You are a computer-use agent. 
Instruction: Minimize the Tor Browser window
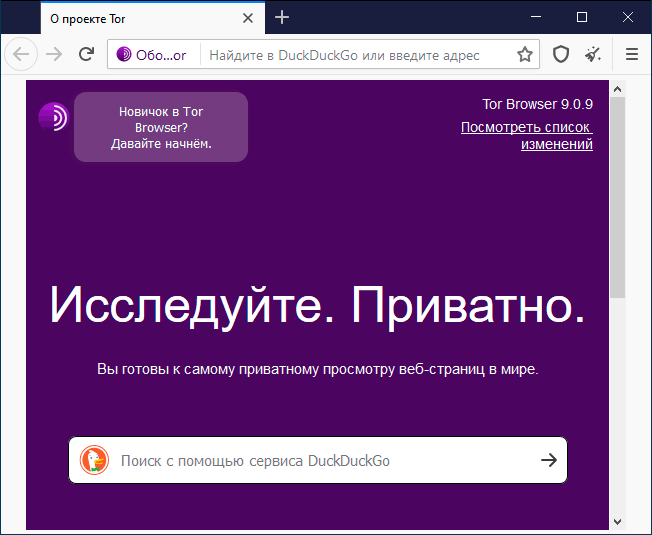[536, 17]
